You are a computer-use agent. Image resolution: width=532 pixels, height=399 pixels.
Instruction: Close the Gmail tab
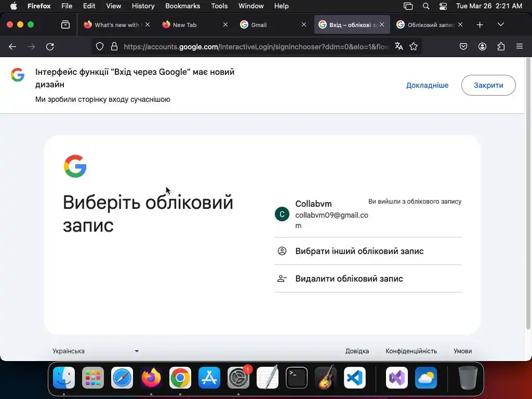pyautogui.click(x=303, y=25)
